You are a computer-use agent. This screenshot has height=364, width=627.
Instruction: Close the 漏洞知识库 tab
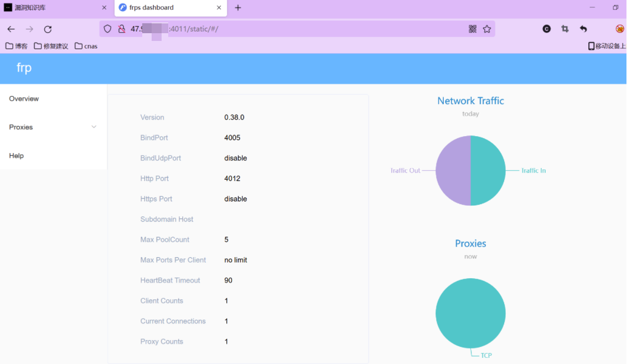(104, 8)
